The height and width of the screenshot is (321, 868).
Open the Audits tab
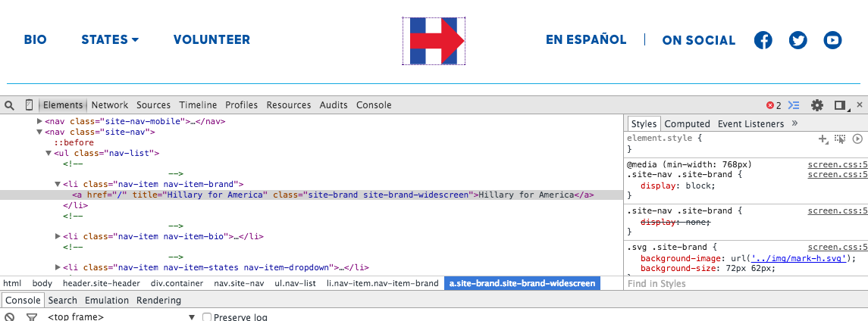[x=334, y=105]
